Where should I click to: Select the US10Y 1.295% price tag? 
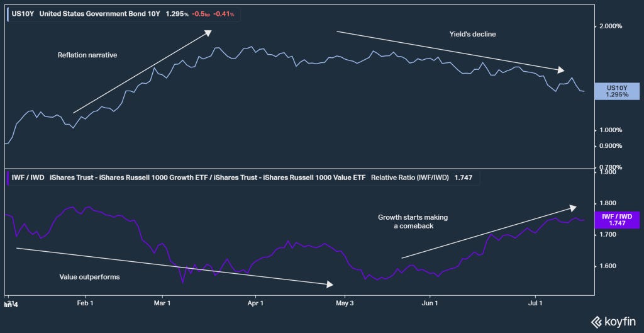click(x=617, y=91)
